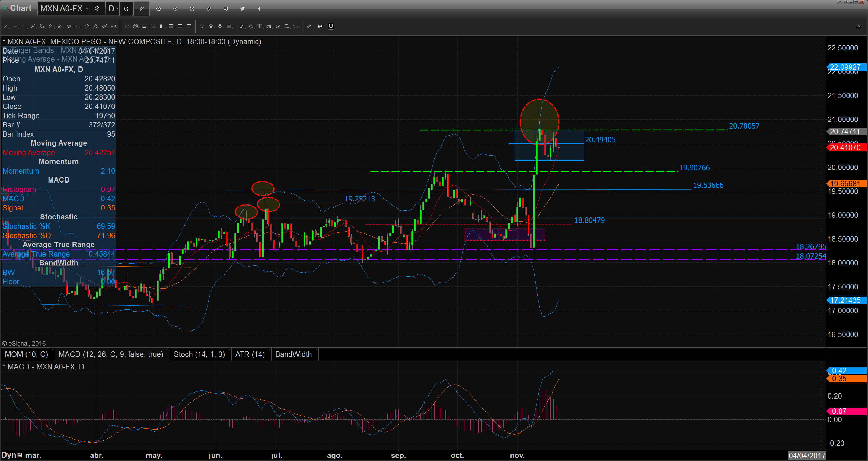Add a down arrow marker

220,26
